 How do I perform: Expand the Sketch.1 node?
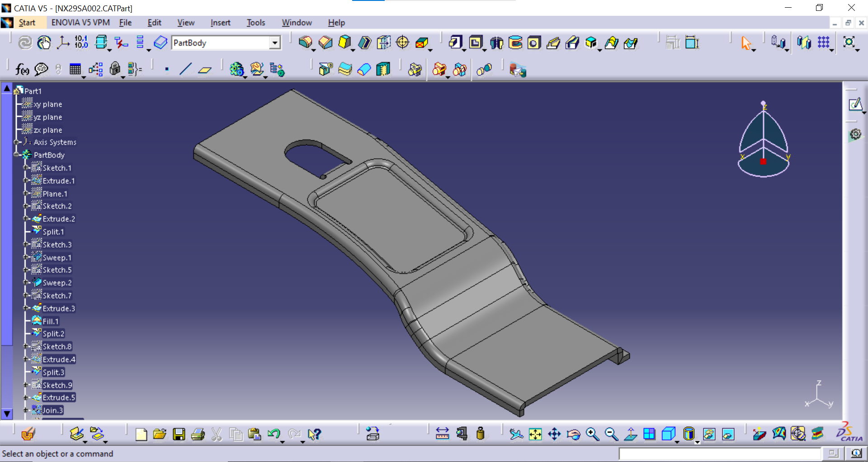pos(26,168)
